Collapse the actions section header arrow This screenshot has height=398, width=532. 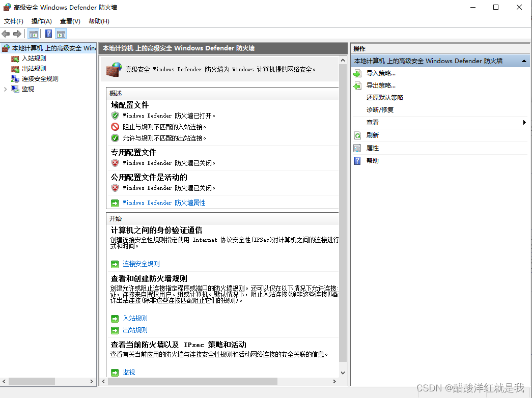pyautogui.click(x=524, y=61)
